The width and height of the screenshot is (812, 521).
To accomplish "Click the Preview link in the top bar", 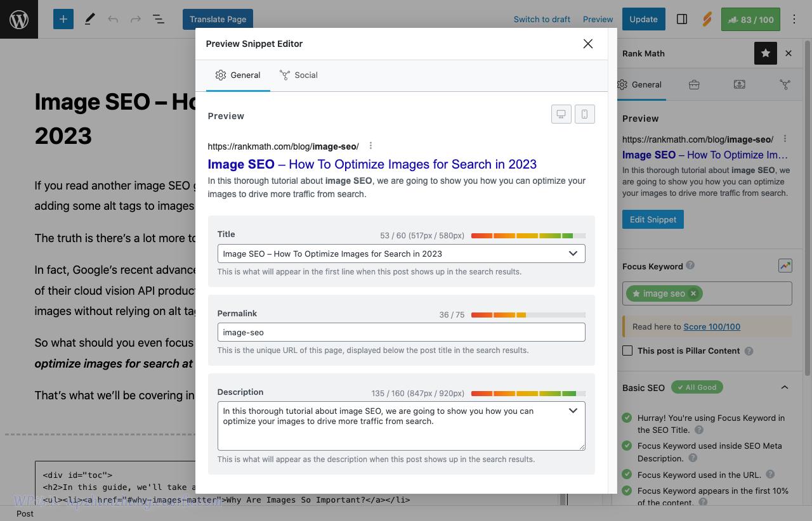I will click(x=598, y=19).
